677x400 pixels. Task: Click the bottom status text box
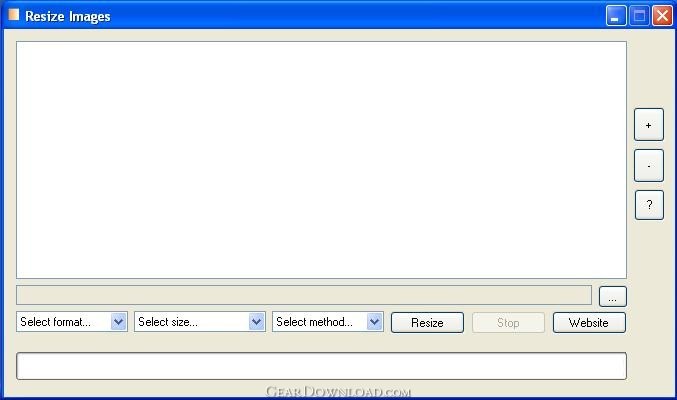321,366
